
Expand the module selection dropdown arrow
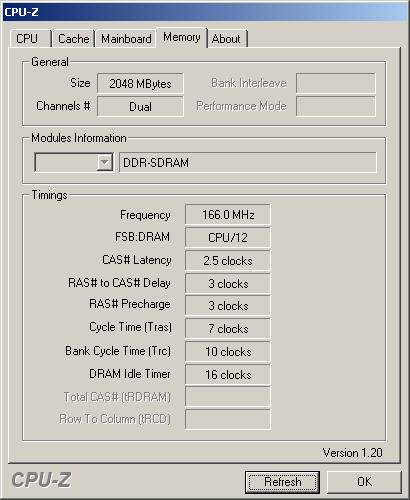104,162
